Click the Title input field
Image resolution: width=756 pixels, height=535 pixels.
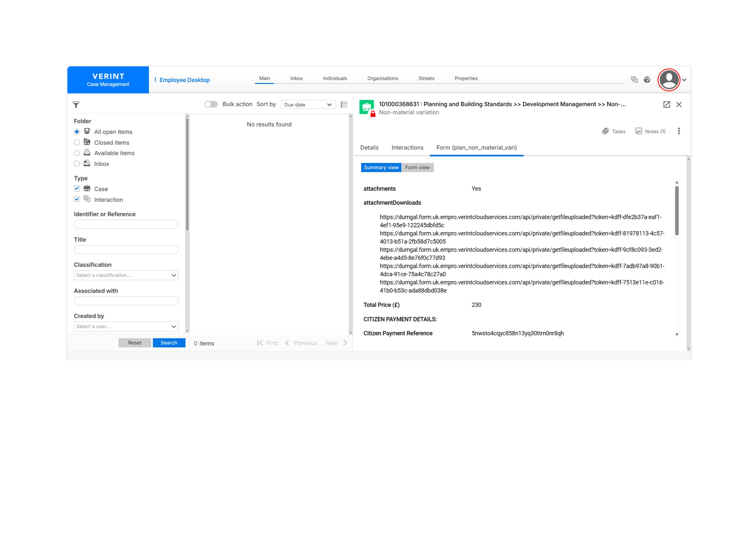pyautogui.click(x=126, y=250)
